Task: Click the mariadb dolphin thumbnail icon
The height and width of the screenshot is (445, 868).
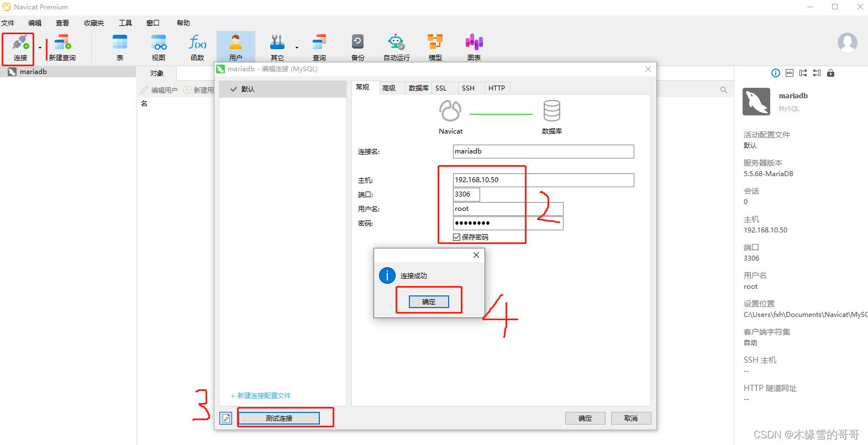Action: 756,102
